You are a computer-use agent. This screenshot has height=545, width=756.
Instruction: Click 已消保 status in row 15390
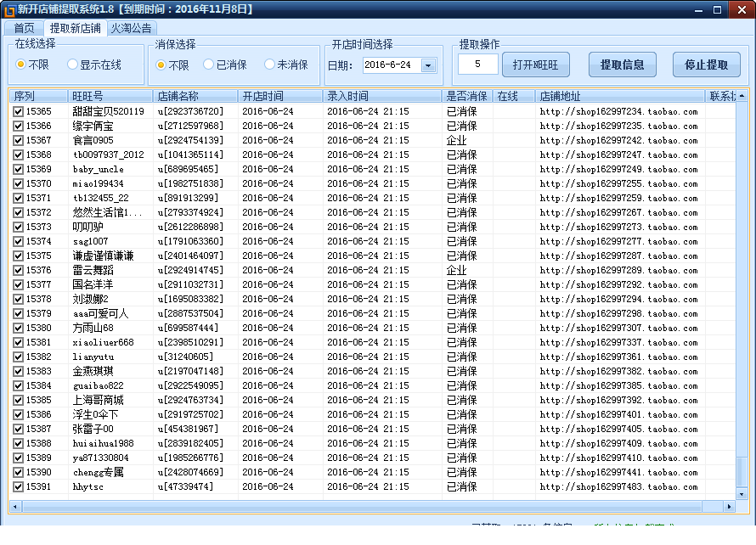pos(462,472)
